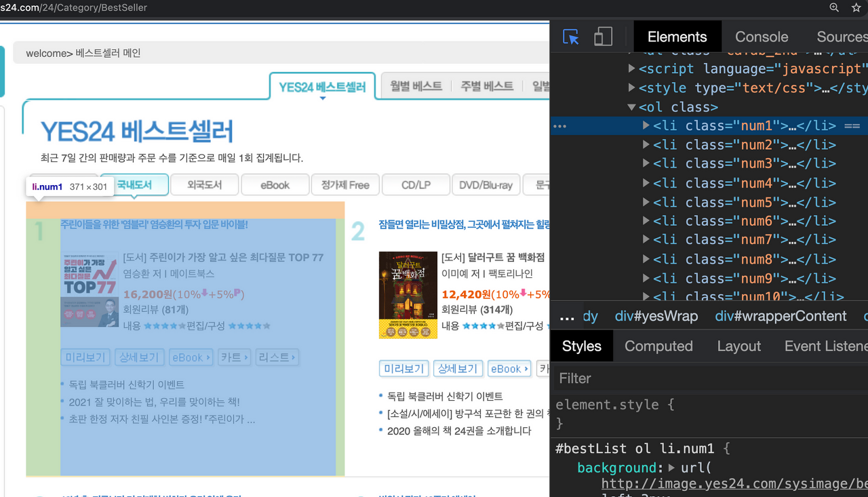Image resolution: width=868 pixels, height=497 pixels.
Task: Click 상세보기 button under 주린이 book
Action: [x=139, y=357]
